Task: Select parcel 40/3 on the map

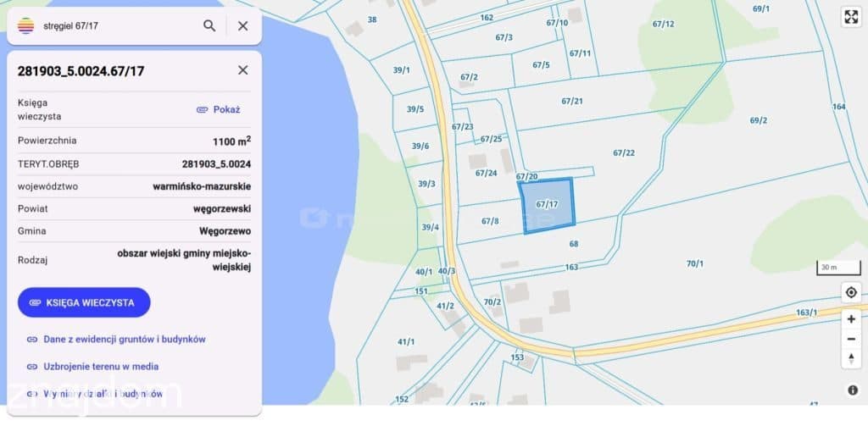Action: tap(446, 271)
